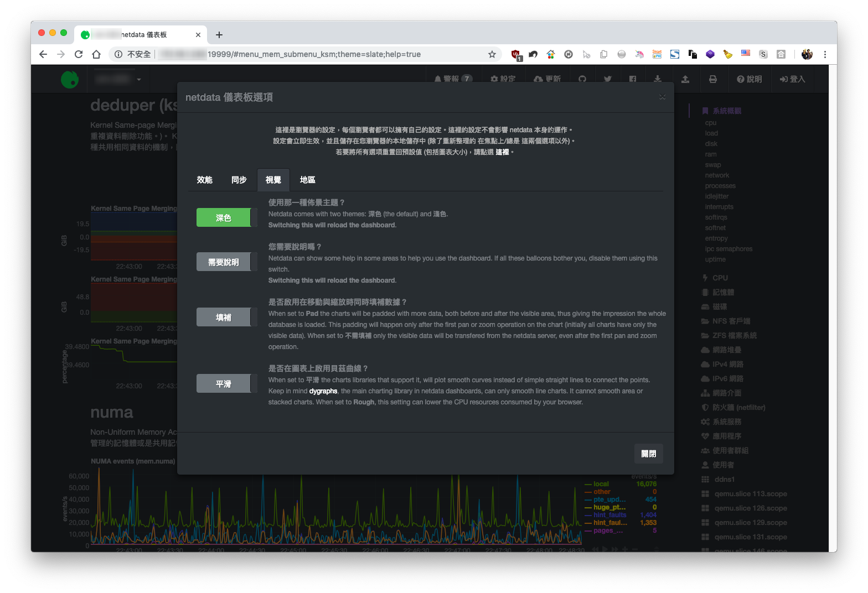The width and height of the screenshot is (868, 593).
Task: Jump to cpu in sidebar submenu
Action: (710, 123)
